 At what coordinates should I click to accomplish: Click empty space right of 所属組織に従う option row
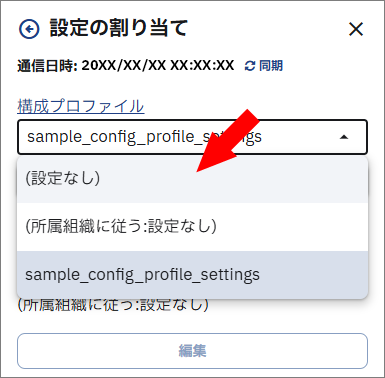pos(292,227)
